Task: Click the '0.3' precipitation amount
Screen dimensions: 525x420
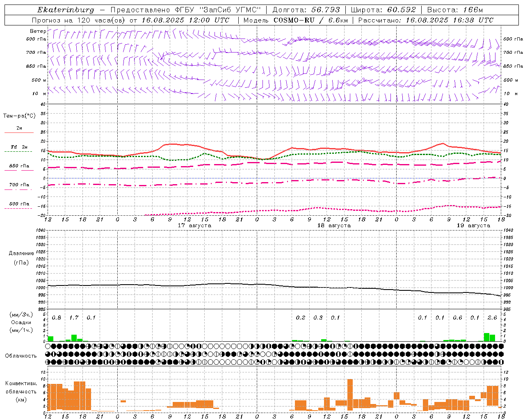Action: [318, 318]
